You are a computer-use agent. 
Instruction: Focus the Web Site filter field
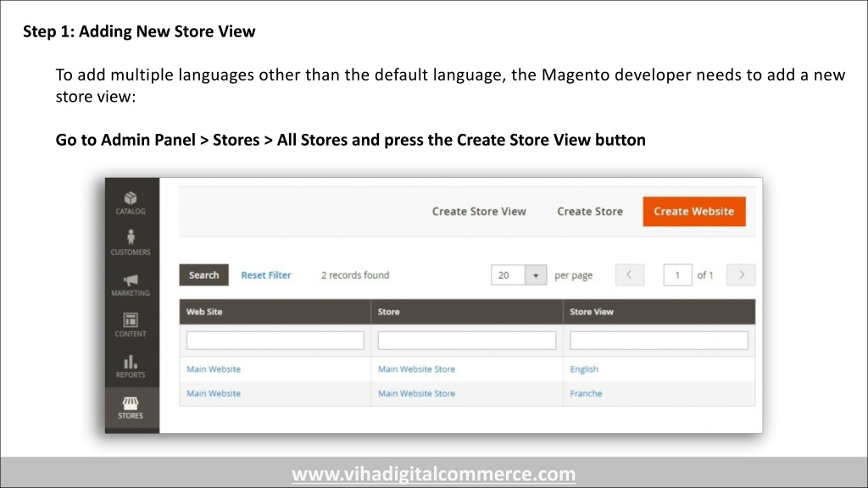coord(275,341)
